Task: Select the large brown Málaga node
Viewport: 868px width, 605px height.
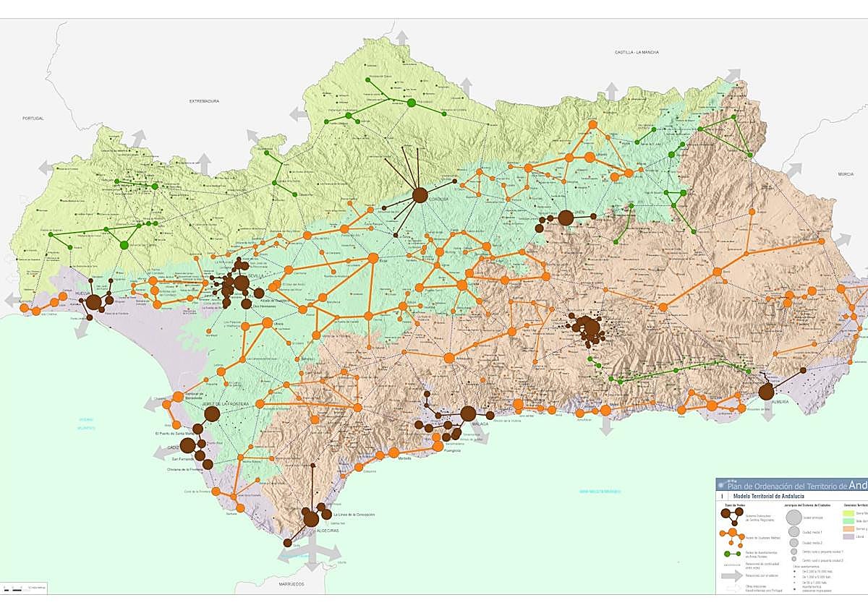Action: point(468,413)
